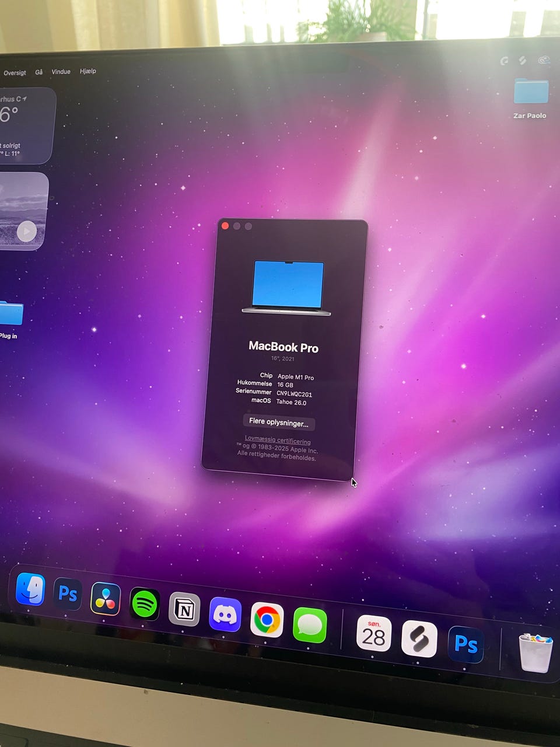
Task: Click the MacBook Pro laptop image
Action: pos(287,288)
